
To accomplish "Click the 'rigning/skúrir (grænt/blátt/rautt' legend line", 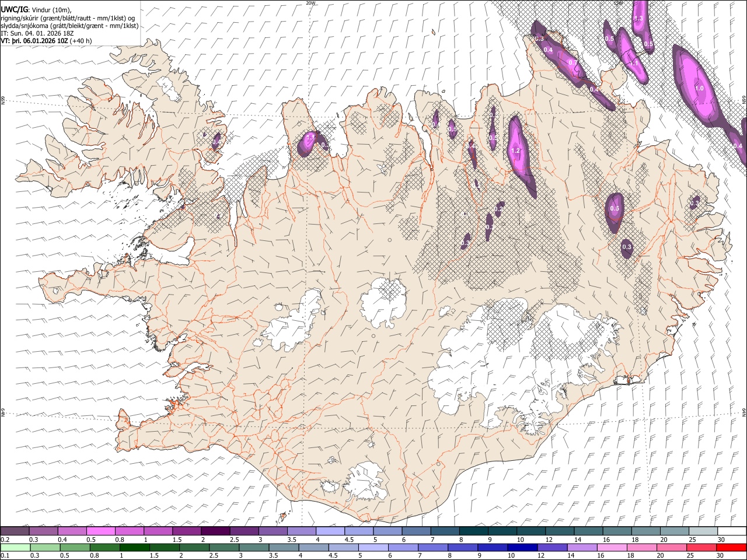I will (68, 18).
